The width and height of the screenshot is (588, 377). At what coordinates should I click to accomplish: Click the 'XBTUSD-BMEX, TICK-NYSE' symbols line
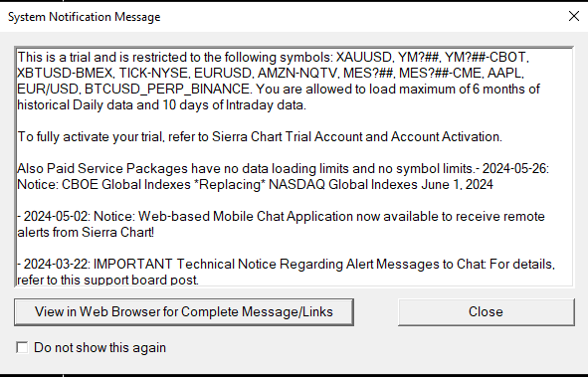tap(271, 73)
